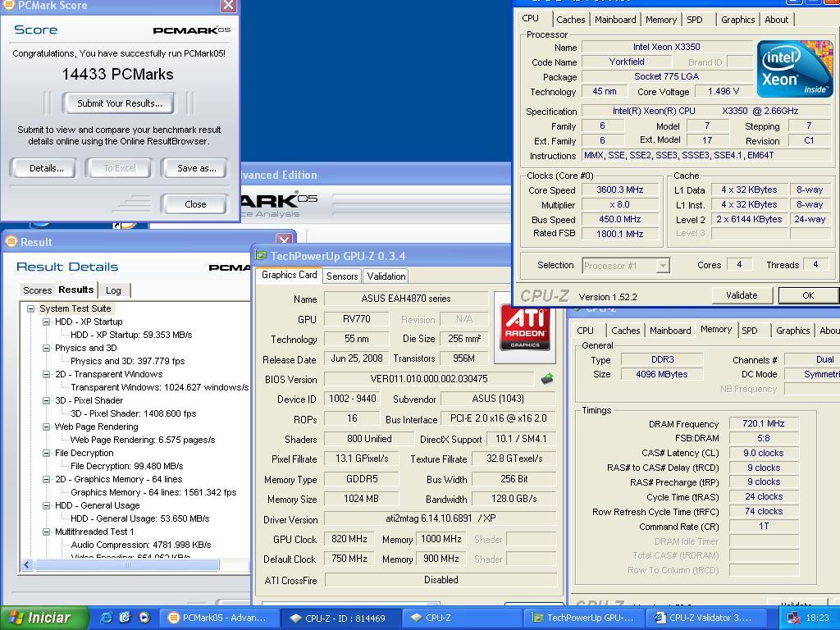Select 'File Decryption: 99.480 MB/s' result row

coord(126,466)
